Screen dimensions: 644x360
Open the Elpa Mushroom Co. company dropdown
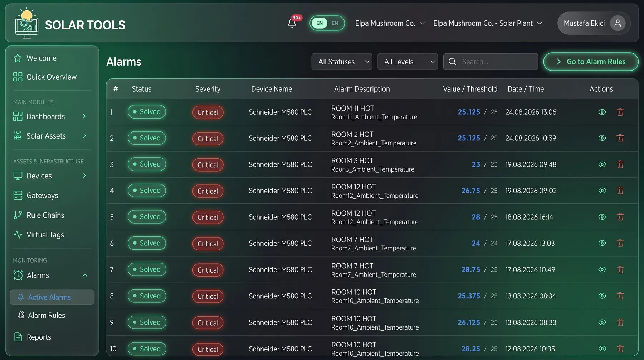tap(390, 23)
